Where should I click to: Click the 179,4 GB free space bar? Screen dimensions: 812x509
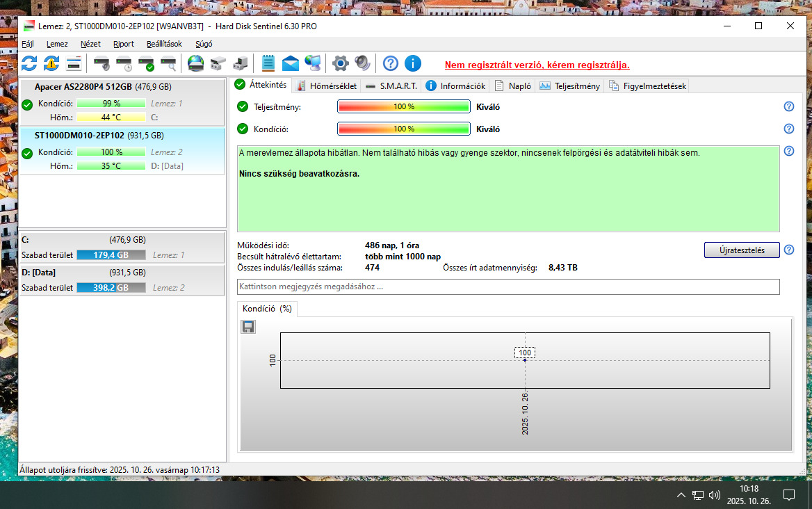111,255
